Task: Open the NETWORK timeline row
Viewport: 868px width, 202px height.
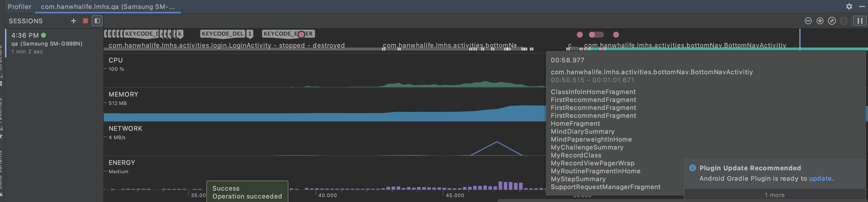Action: click(x=125, y=128)
